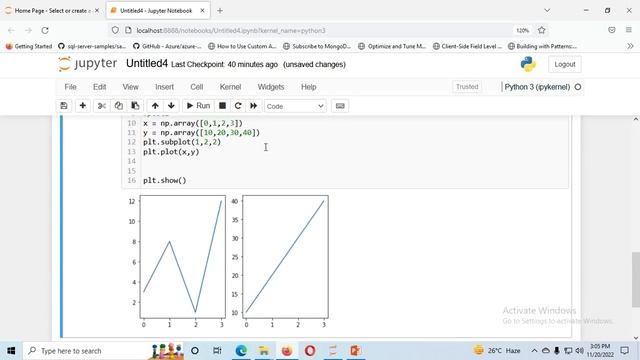The width and height of the screenshot is (640, 360).
Task: Open Getting Started bookmark
Action: [29, 46]
